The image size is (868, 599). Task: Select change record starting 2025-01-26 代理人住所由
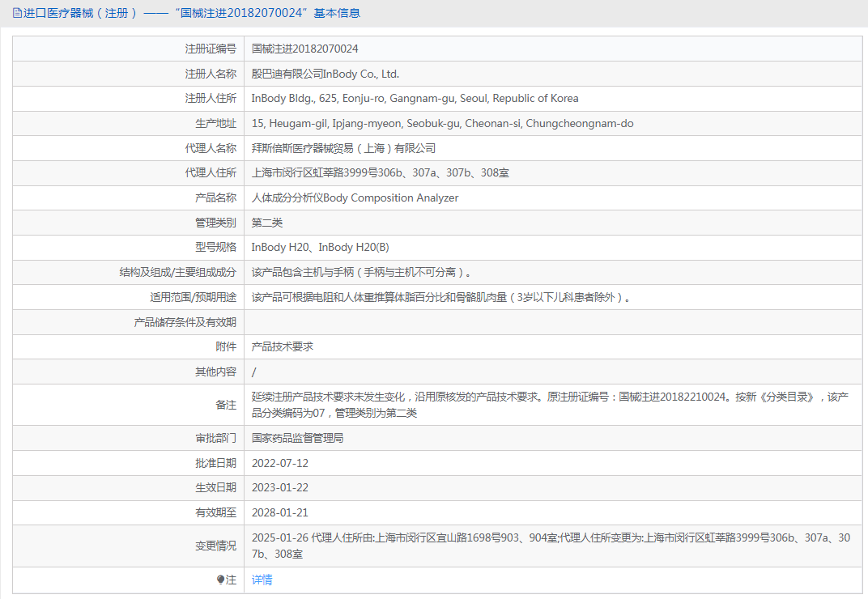coord(551,546)
